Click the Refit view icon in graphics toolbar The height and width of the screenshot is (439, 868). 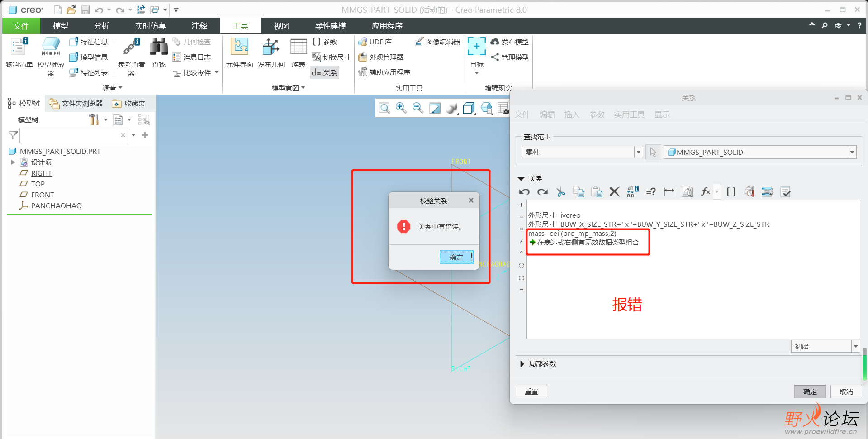pos(384,108)
